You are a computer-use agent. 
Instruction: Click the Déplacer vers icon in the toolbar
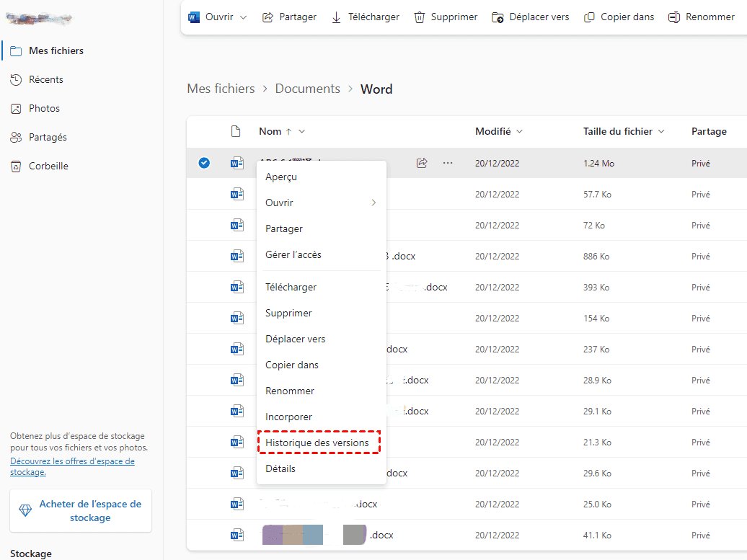[x=498, y=17]
